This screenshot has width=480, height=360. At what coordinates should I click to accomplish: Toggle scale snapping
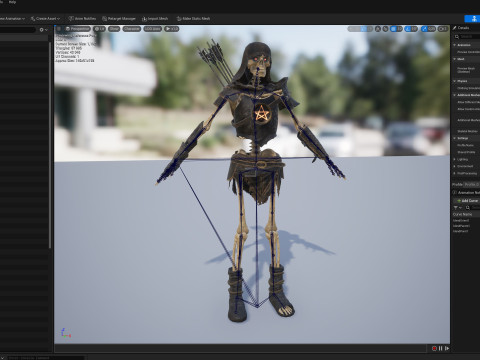point(424,29)
